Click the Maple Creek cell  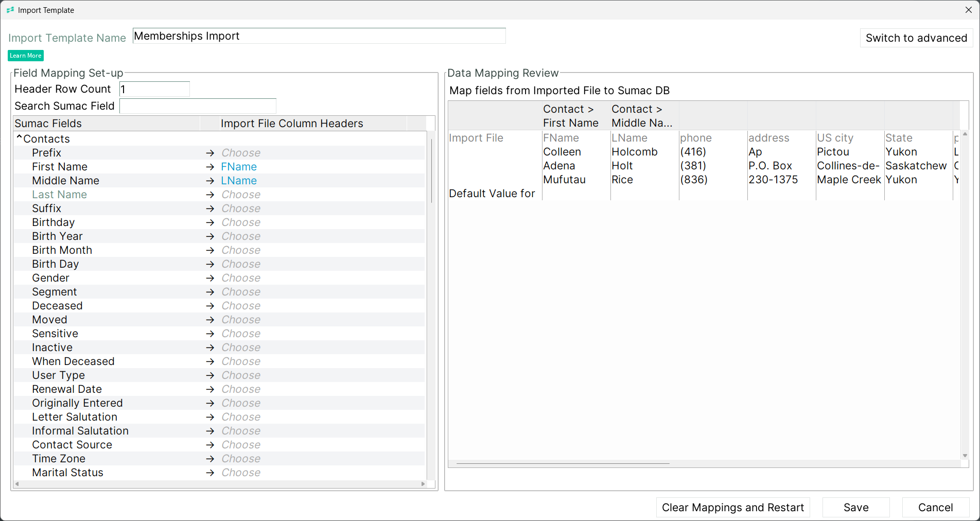[x=849, y=180]
